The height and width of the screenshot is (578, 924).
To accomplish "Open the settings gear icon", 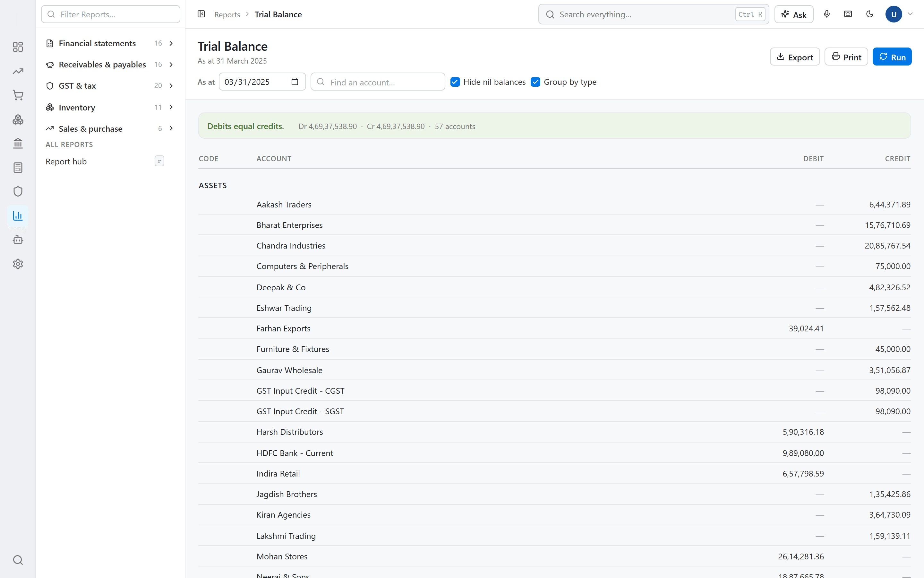I will (18, 264).
